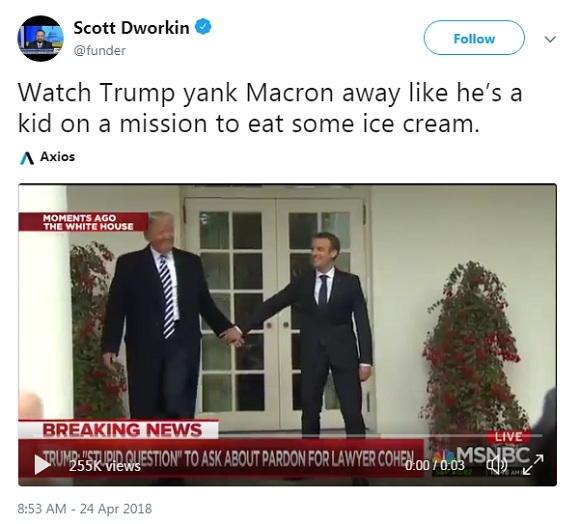Open the Axios source link

(57, 157)
